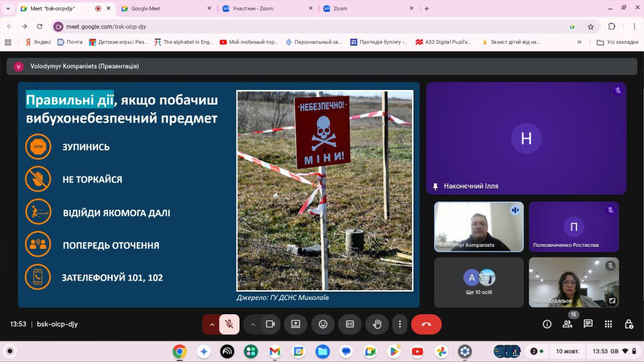The image size is (644, 362).
Task: Toggle the camera on or off
Action: 270,324
